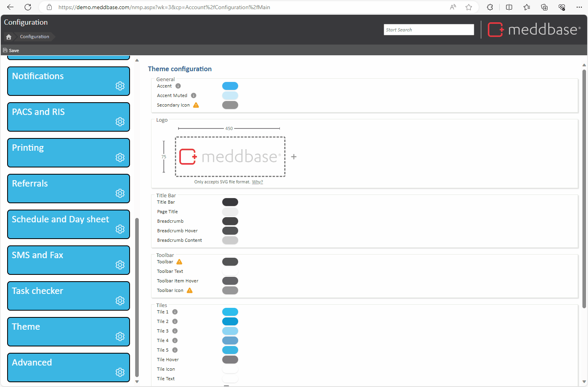Click the warning icon next to Secondary Icon
Screen dimensions: 588x387
196,105
